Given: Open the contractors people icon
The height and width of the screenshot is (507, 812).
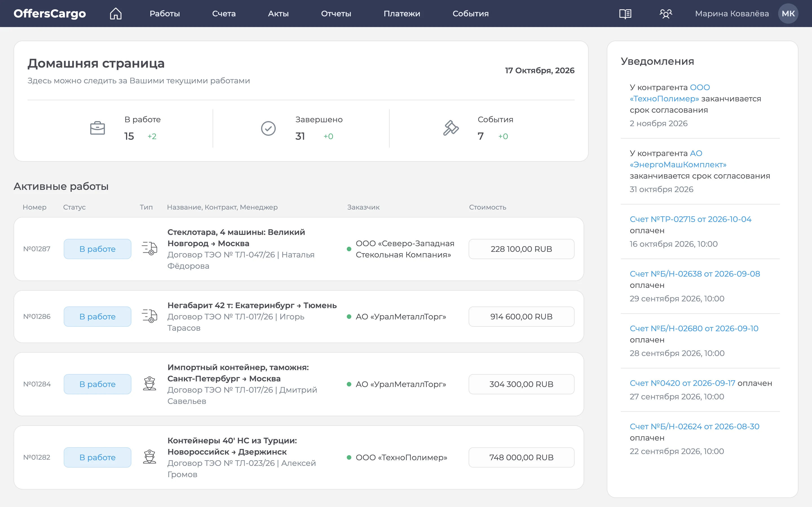Looking at the screenshot, I should 666,14.
